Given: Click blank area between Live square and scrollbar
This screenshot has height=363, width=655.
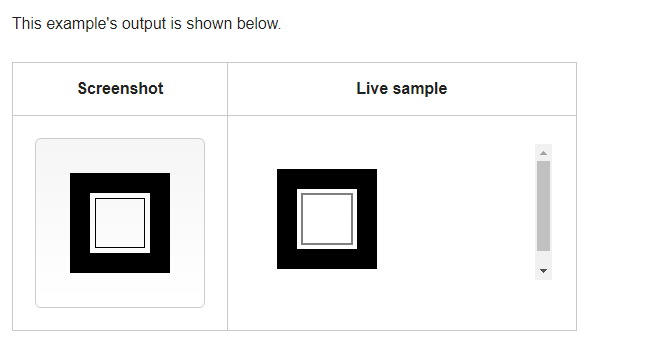Looking at the screenshot, I should [455, 219].
